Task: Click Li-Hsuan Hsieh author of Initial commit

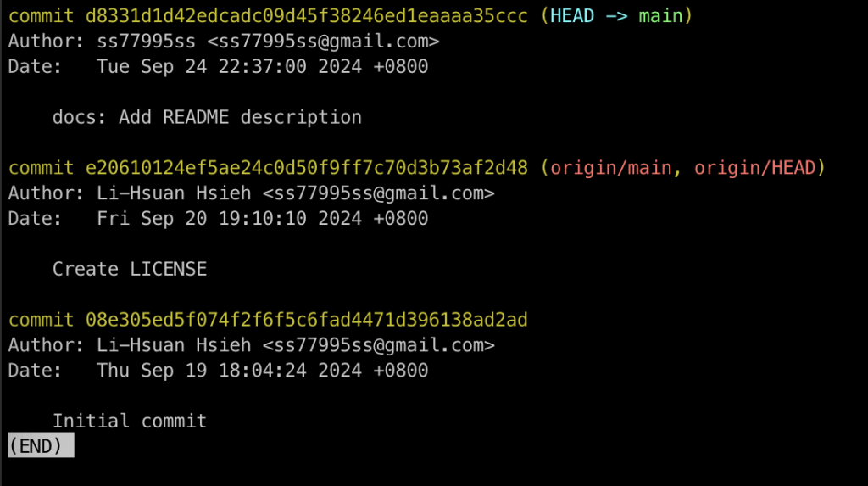Action: tap(174, 345)
